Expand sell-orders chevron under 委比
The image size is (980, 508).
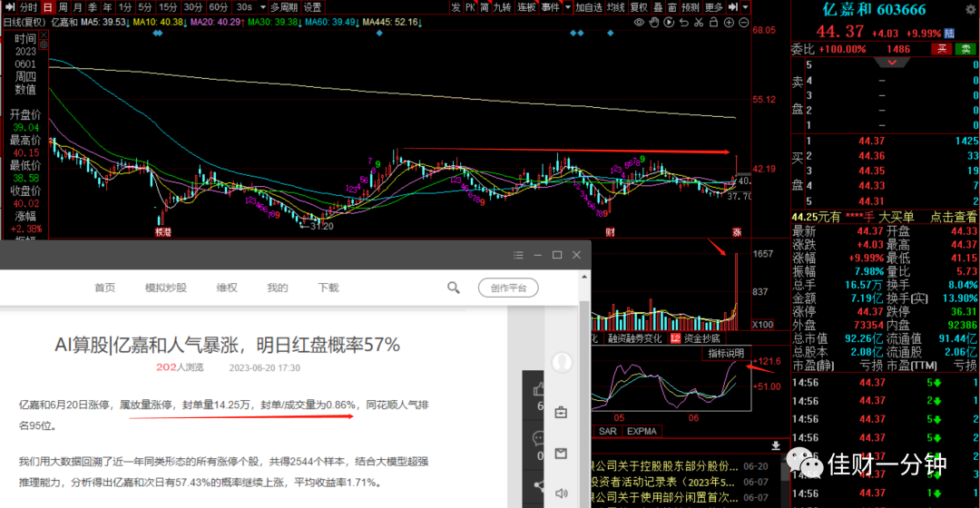tap(892, 63)
